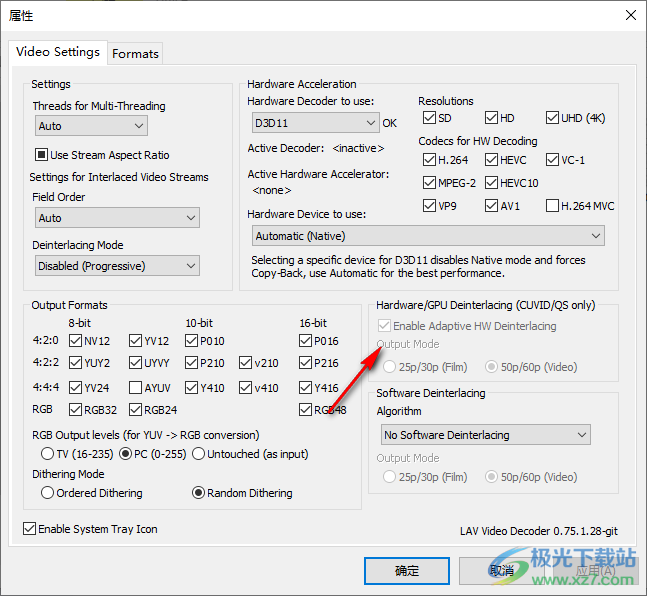Expand the Deinterlacing Mode dropdown
The width and height of the screenshot is (647, 596).
click(117, 266)
